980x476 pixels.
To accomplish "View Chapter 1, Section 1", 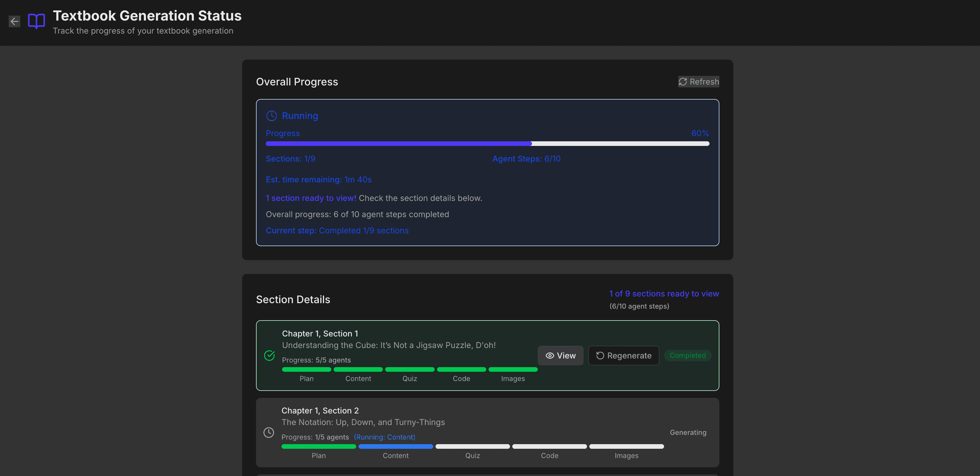I will pyautogui.click(x=560, y=355).
